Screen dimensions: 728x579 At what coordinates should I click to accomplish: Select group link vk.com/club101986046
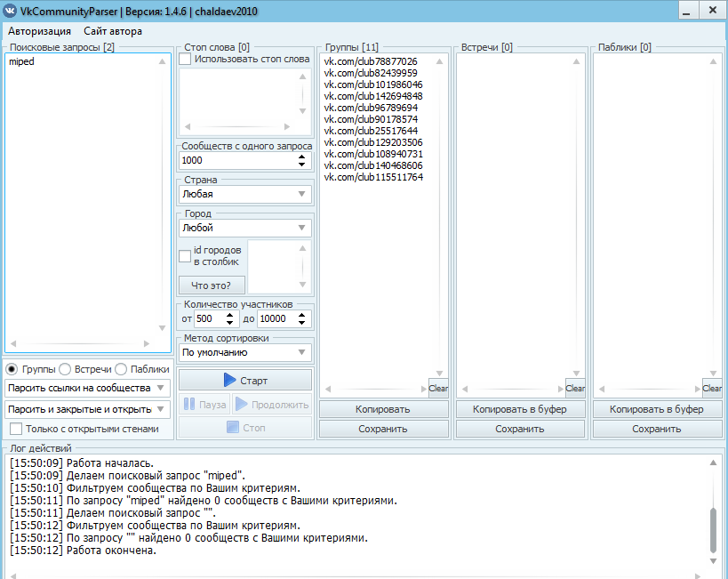(373, 84)
